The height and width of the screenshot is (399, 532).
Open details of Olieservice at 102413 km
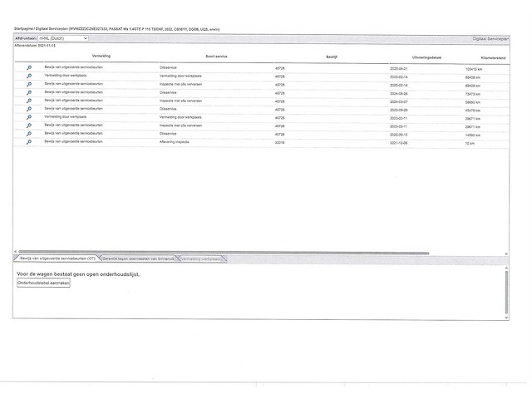click(x=29, y=67)
